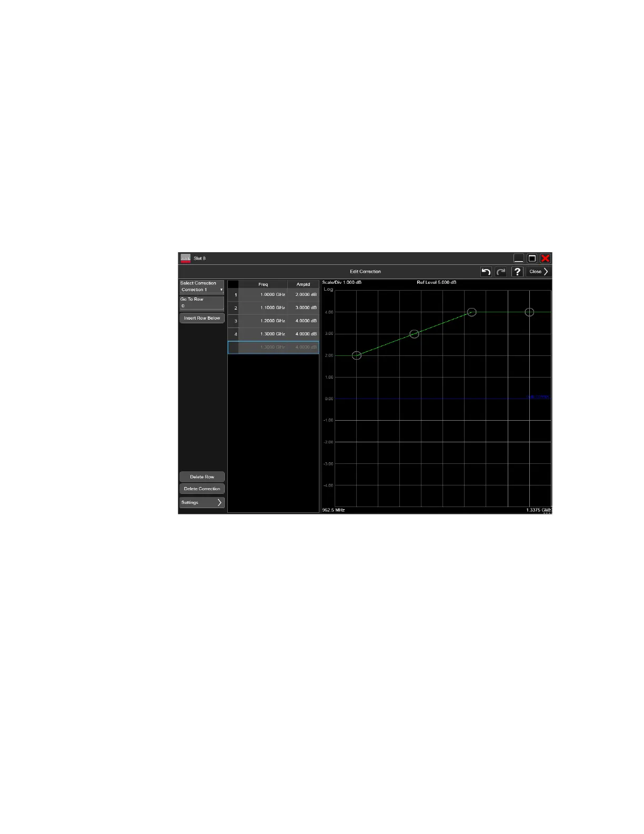Screen dimensions: 644x834
Task: Maximize the Slot 8 window
Action: pyautogui.click(x=532, y=259)
